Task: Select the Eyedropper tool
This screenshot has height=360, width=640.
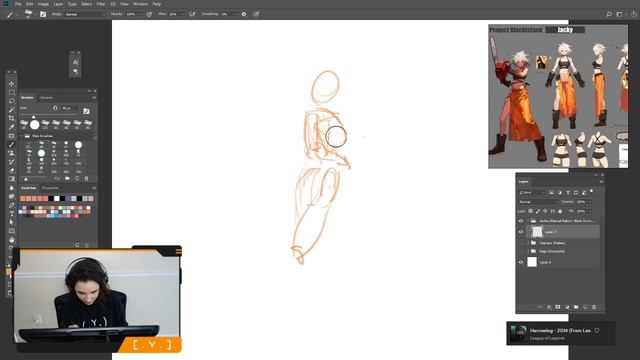Action: [11, 127]
